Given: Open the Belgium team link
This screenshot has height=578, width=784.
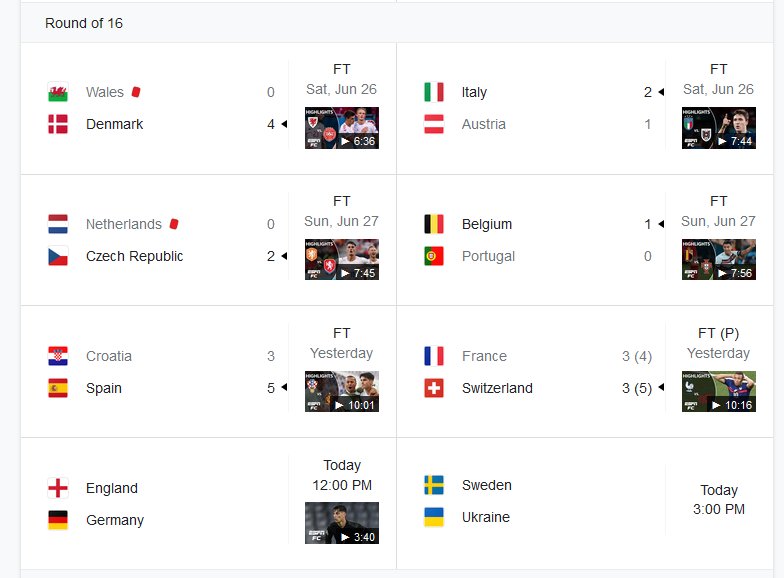Looking at the screenshot, I should coord(486,224).
